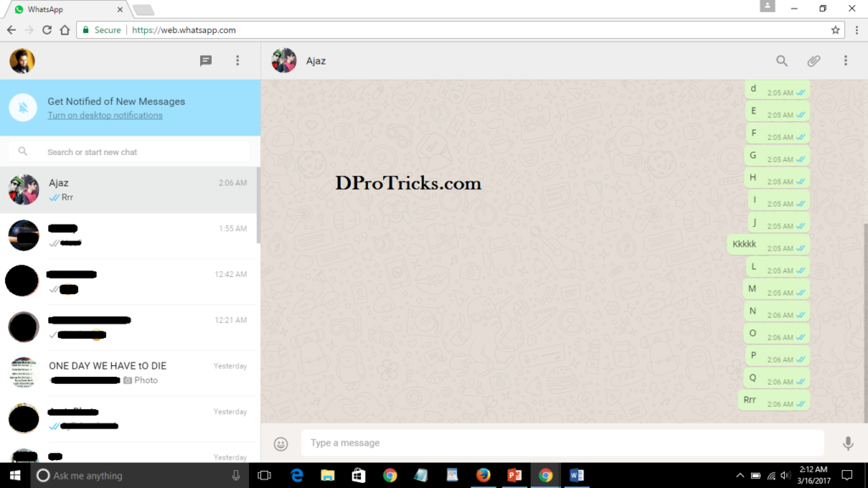Switch to PowerPoint on the taskbar
This screenshot has height=488, width=868.
click(515, 475)
